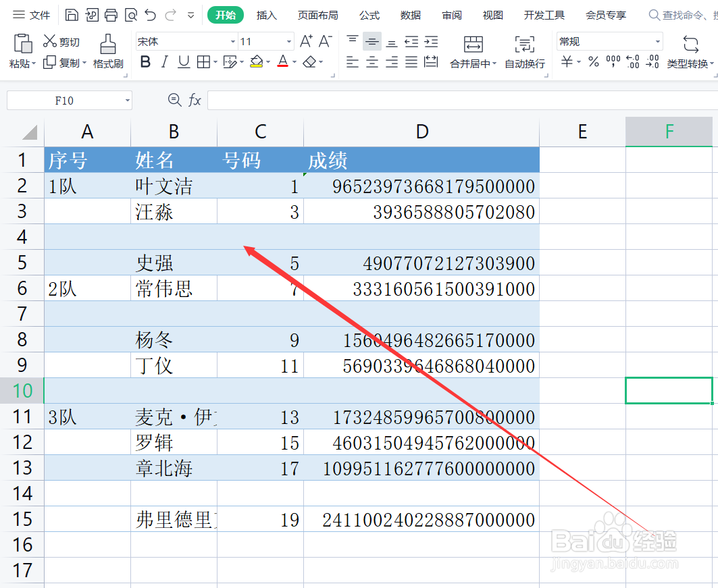
Task: Open the 文件 menu
Action: pos(38,14)
